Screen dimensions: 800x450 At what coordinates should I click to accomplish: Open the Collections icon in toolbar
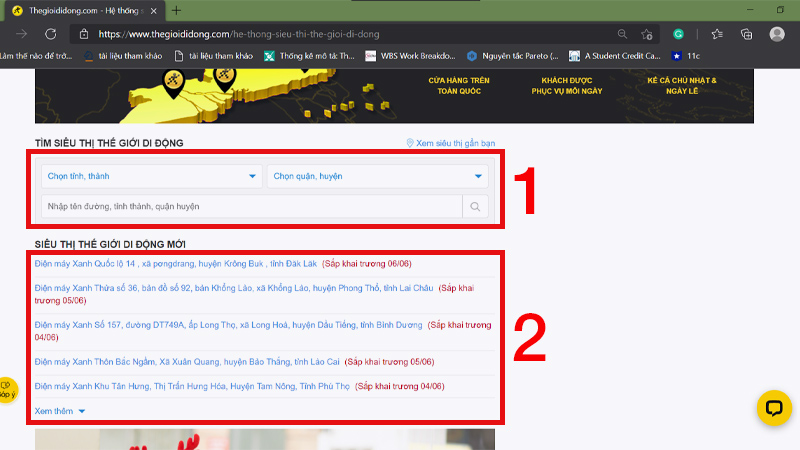point(746,33)
